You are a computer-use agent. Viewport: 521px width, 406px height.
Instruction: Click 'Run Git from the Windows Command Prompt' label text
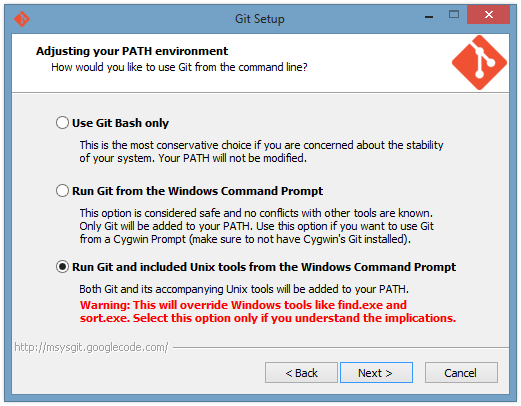coord(197,191)
